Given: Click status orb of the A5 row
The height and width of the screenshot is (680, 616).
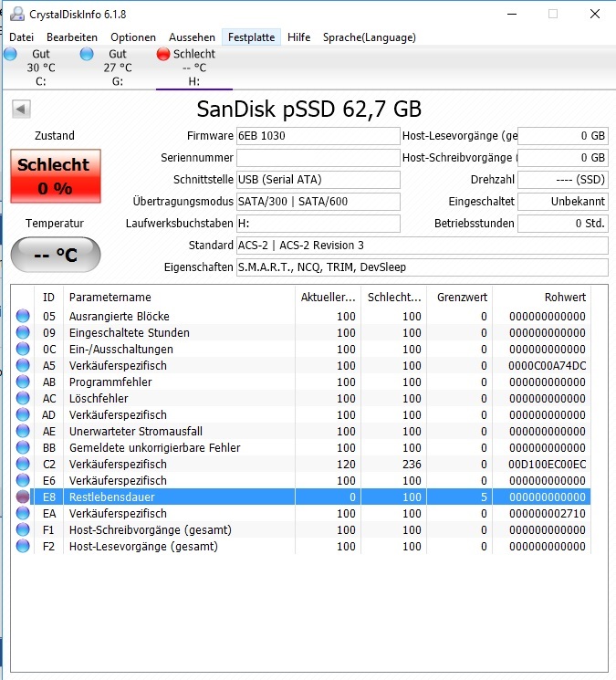Looking at the screenshot, I should [23, 366].
